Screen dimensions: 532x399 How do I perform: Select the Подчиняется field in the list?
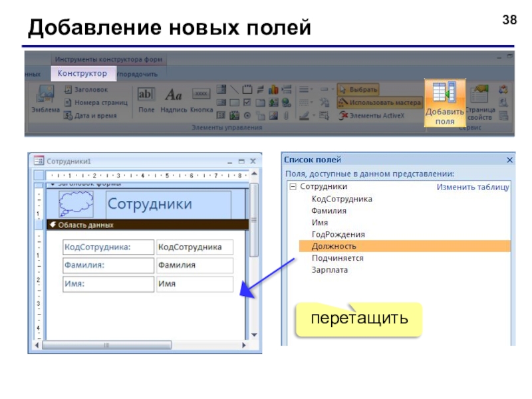pos(338,258)
